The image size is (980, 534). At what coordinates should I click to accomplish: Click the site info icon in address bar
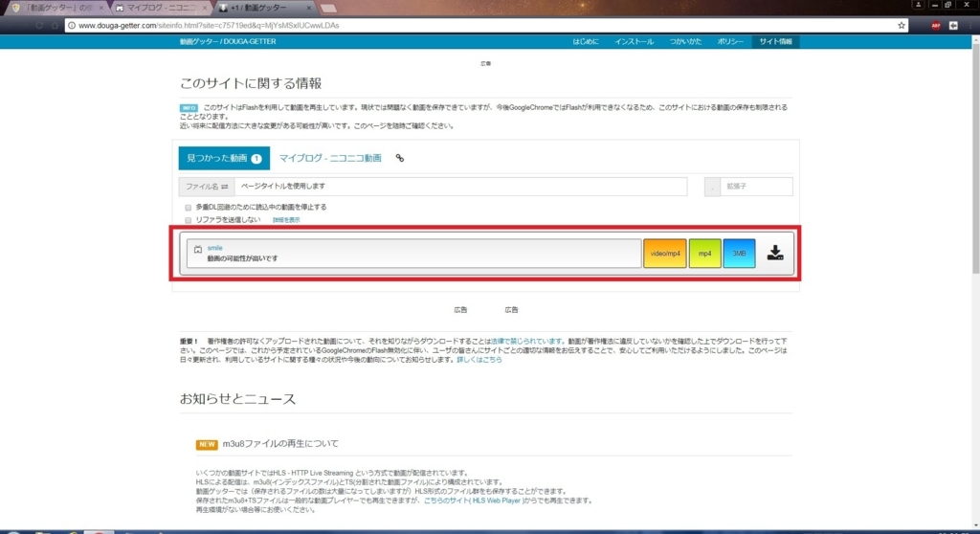72,26
